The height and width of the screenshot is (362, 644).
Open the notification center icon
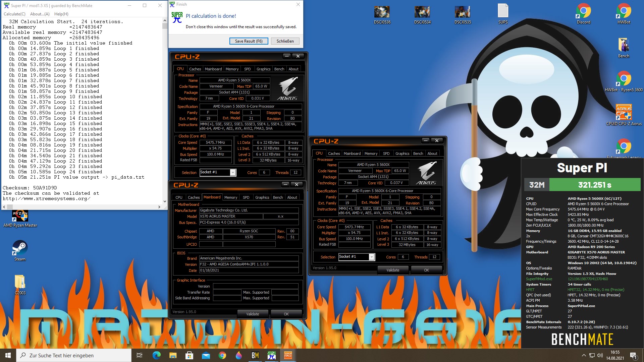tap(633, 355)
